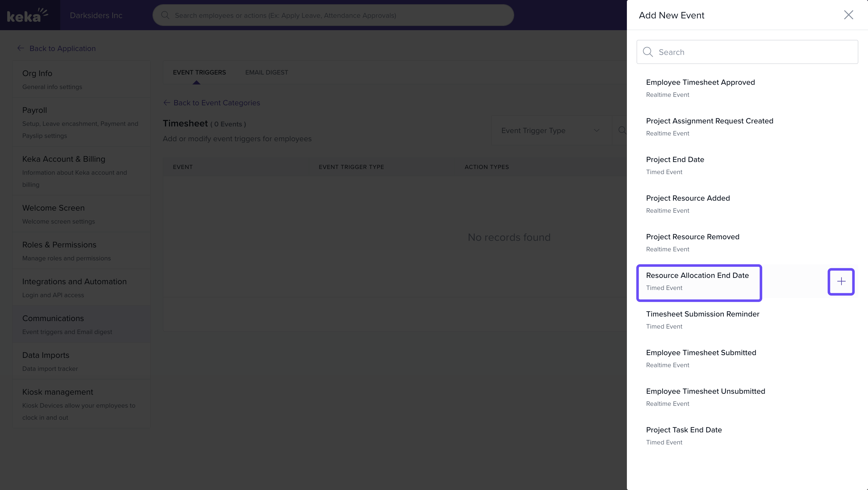Select the Event Triggers tab
Image resolution: width=868 pixels, height=490 pixels.
pos(199,72)
